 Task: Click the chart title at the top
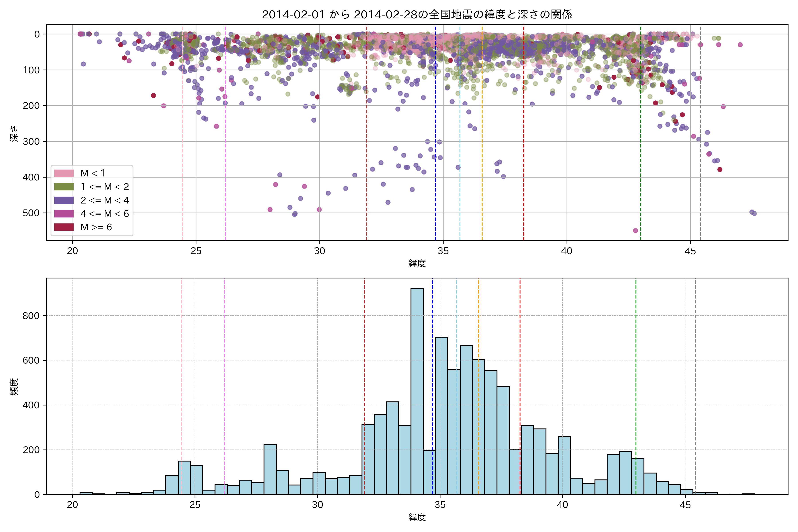[x=417, y=14]
